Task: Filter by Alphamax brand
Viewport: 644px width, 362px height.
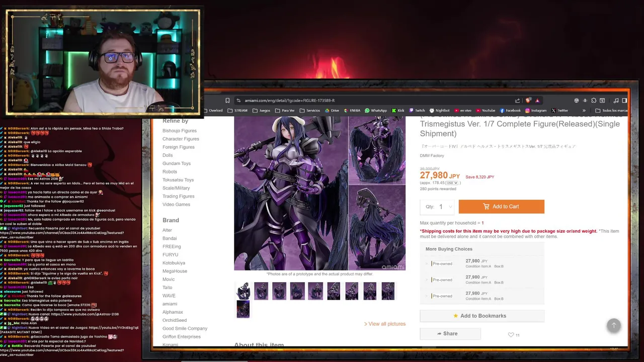Action: click(x=173, y=312)
